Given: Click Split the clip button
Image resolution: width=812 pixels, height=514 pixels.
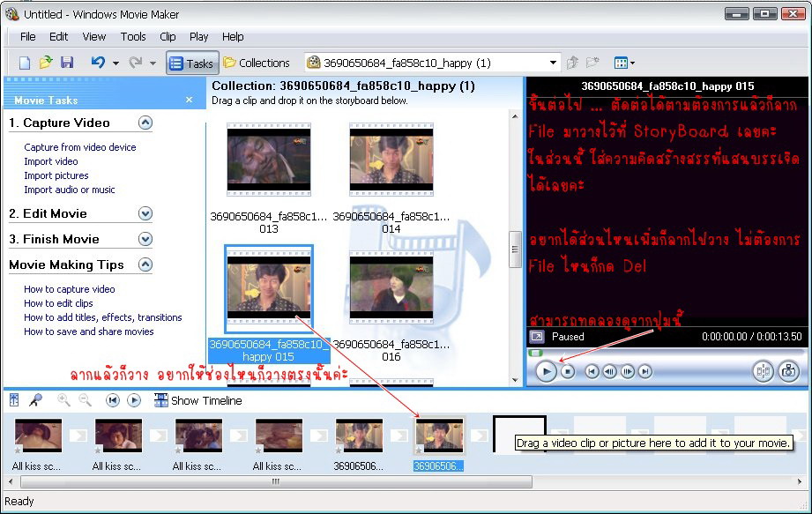Looking at the screenshot, I should [x=764, y=371].
